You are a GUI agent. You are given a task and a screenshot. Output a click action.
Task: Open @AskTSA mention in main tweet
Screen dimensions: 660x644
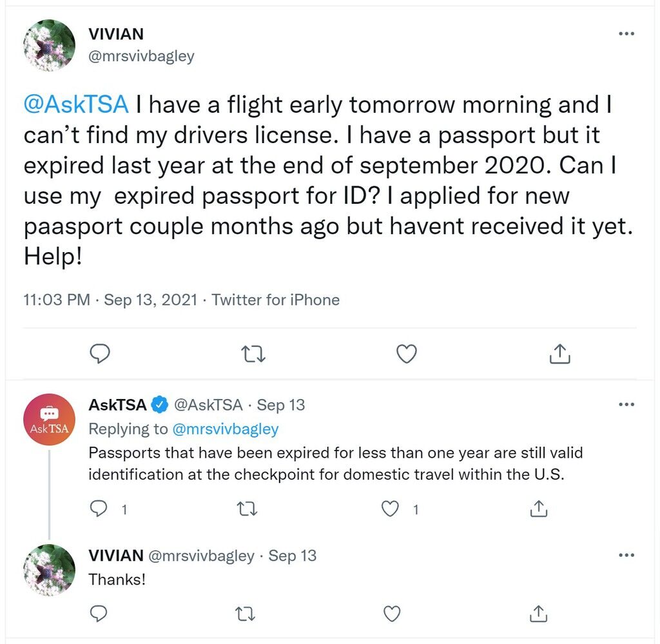76,104
